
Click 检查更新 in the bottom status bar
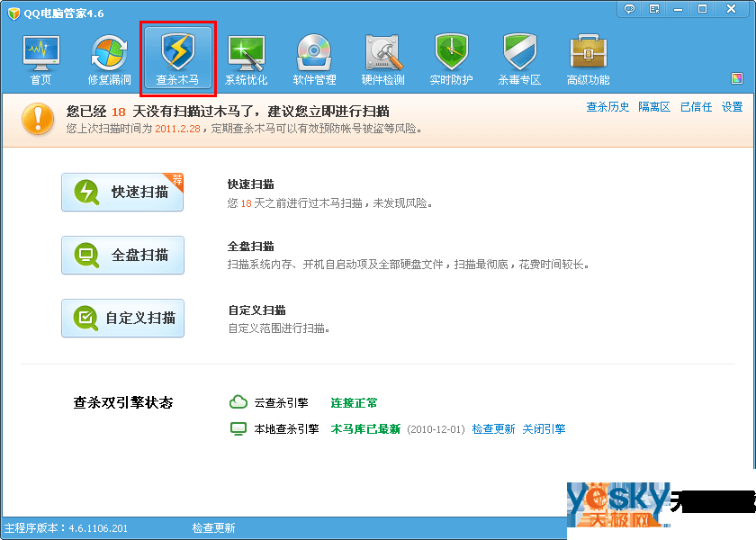[x=213, y=528]
